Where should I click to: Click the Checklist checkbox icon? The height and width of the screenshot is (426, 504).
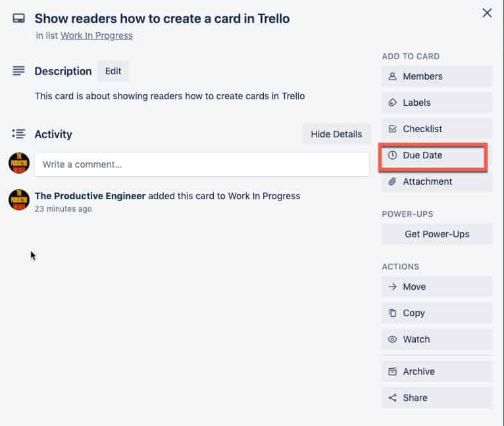[x=392, y=129]
